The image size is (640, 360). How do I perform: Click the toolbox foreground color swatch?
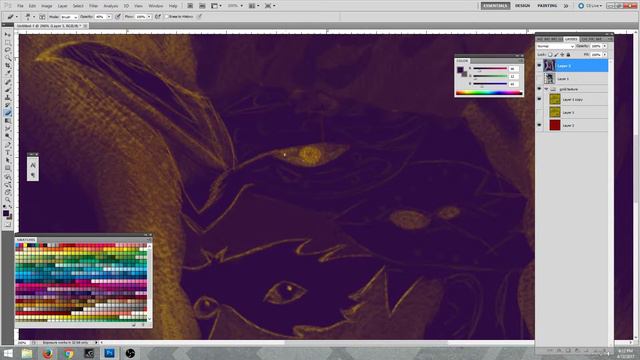tap(6, 213)
